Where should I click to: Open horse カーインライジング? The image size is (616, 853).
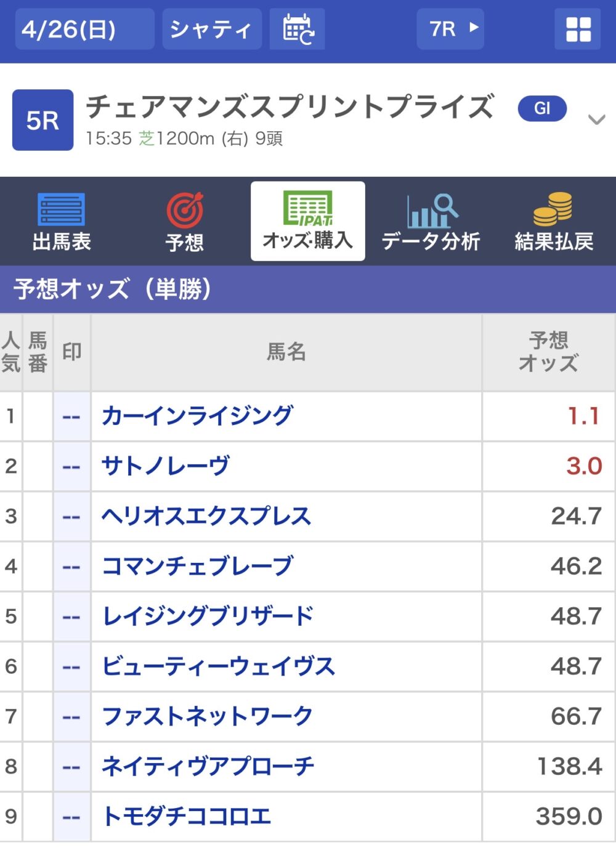[x=197, y=416]
